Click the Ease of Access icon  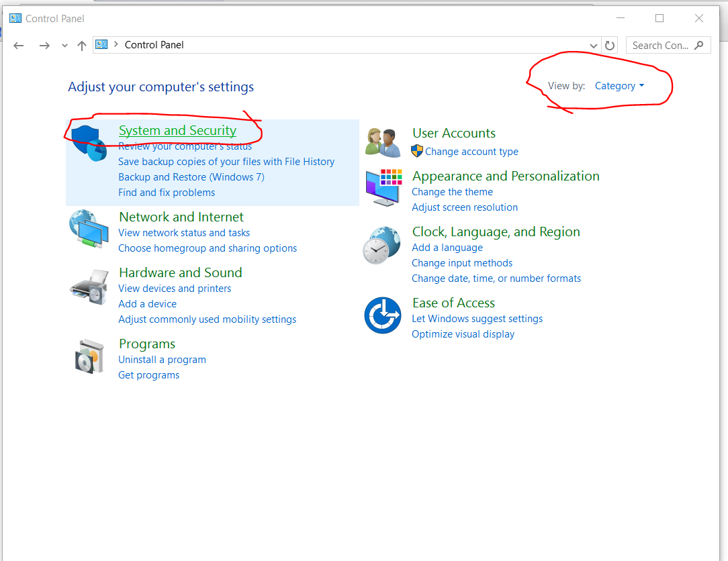(x=383, y=315)
